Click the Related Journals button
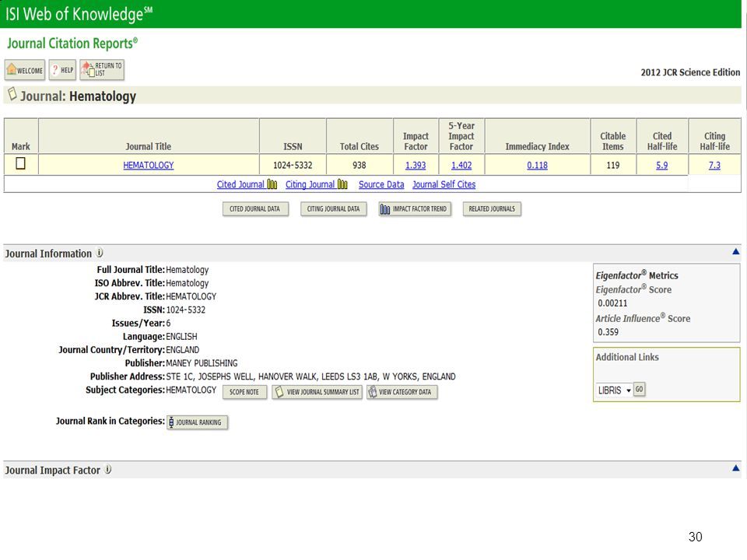747x560 pixels. pos(492,209)
